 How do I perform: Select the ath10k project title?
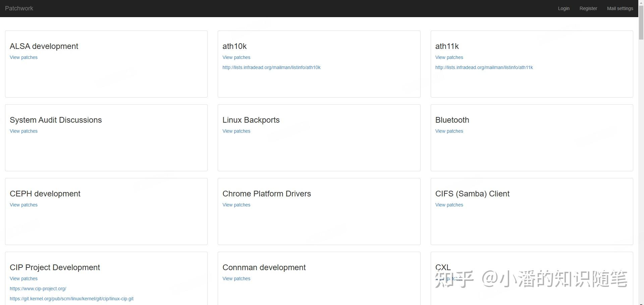(234, 46)
